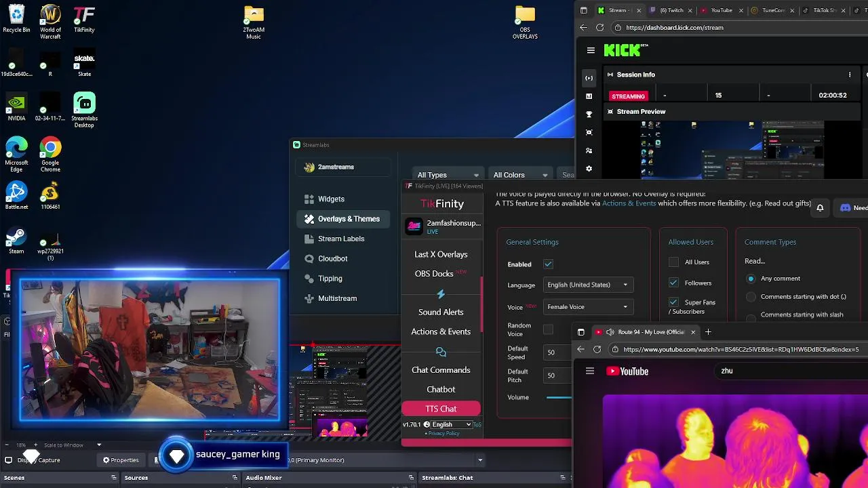
Task: Select Any comment radio button
Action: point(751,279)
